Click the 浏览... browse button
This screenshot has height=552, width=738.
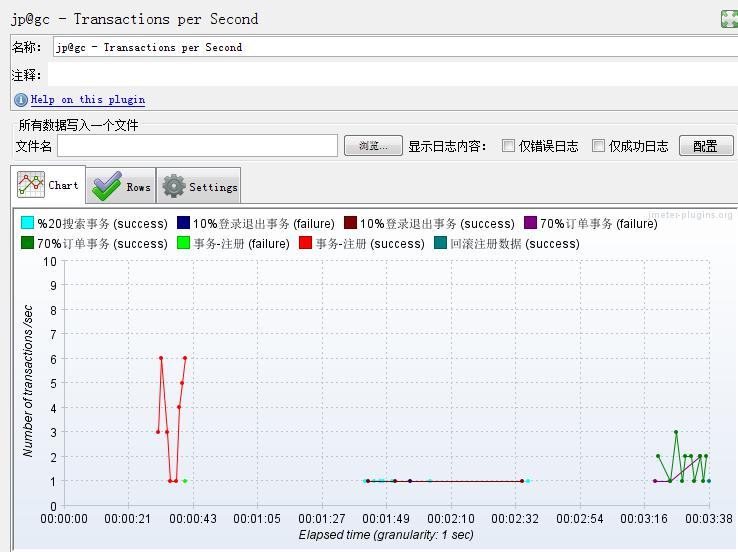coord(373,146)
